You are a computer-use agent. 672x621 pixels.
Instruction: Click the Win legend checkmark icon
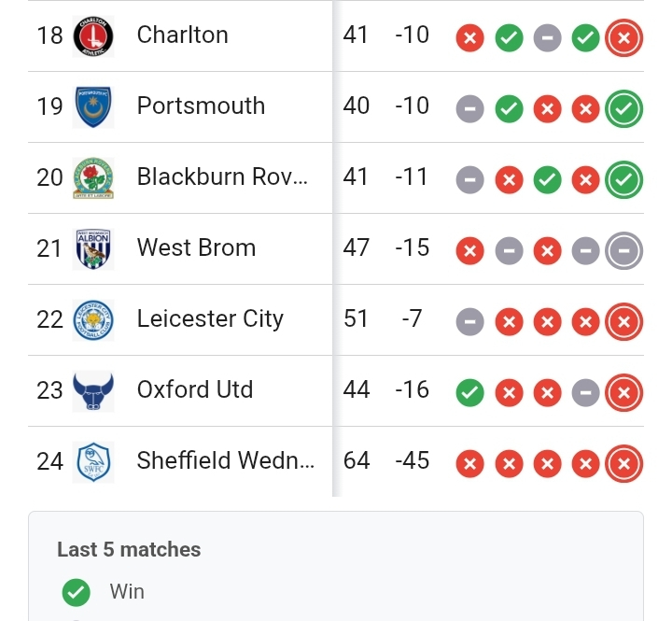point(77,593)
